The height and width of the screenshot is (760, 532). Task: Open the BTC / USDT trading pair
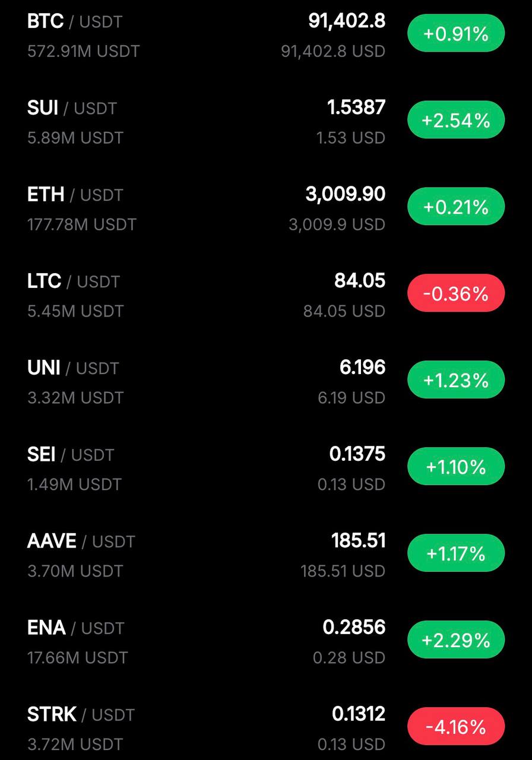(74, 22)
